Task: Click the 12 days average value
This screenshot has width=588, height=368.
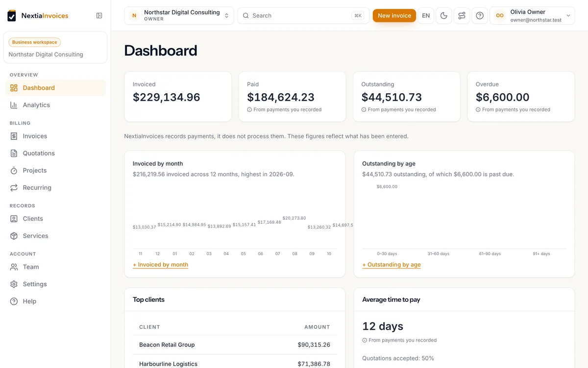Action: [x=383, y=326]
